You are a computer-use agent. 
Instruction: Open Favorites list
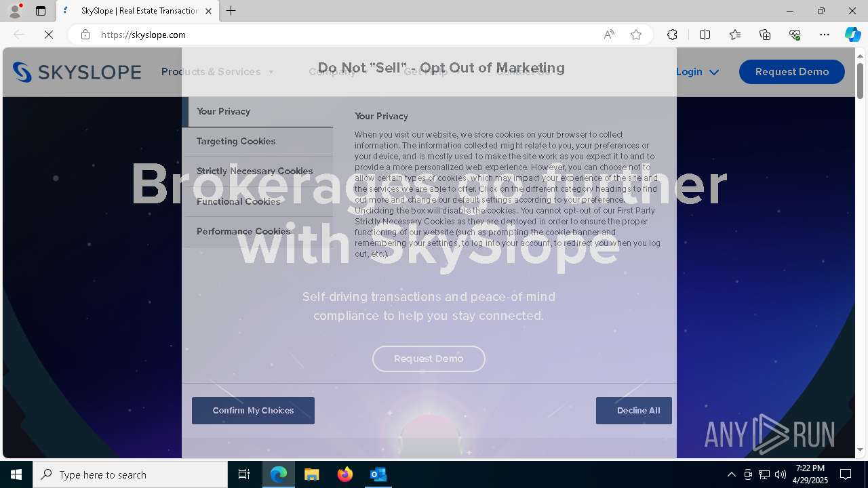coord(735,35)
